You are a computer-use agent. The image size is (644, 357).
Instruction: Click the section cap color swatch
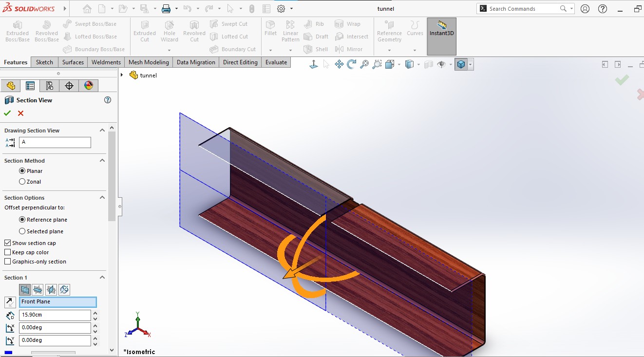tap(8, 353)
